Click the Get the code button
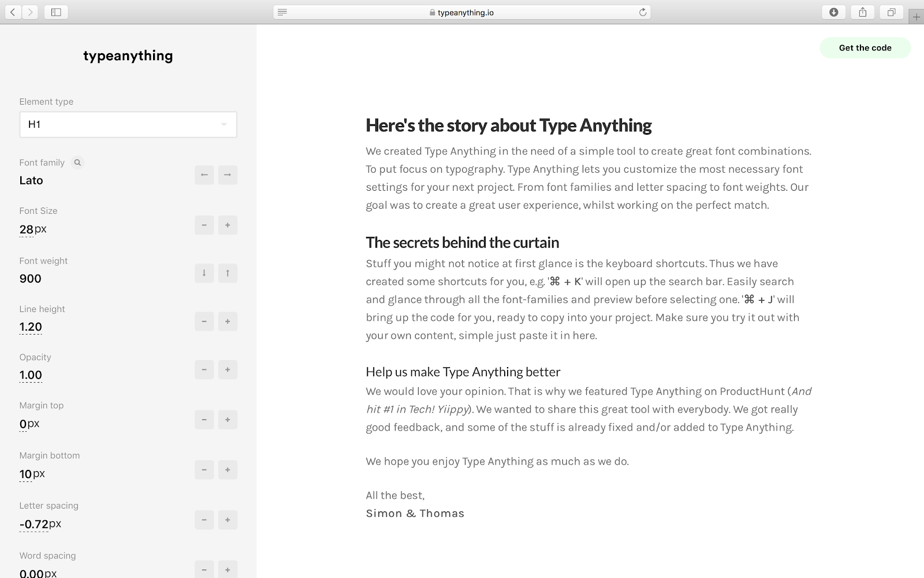This screenshot has width=924, height=578. pyautogui.click(x=865, y=48)
